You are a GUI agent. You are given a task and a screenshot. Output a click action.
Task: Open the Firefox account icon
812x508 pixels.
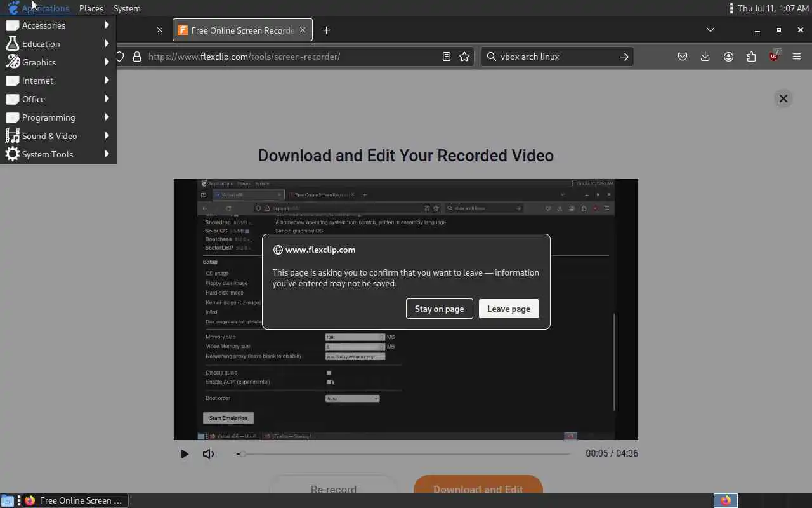728,57
